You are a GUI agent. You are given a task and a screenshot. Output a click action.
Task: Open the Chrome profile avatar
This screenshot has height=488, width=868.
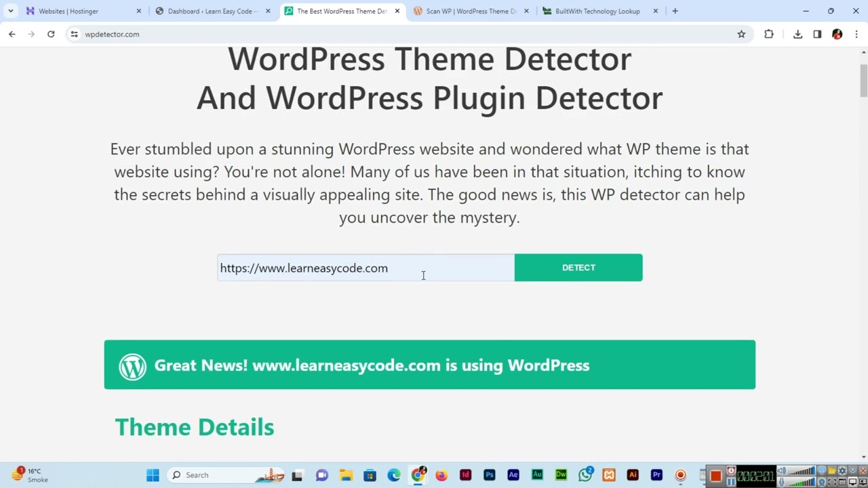click(x=837, y=34)
